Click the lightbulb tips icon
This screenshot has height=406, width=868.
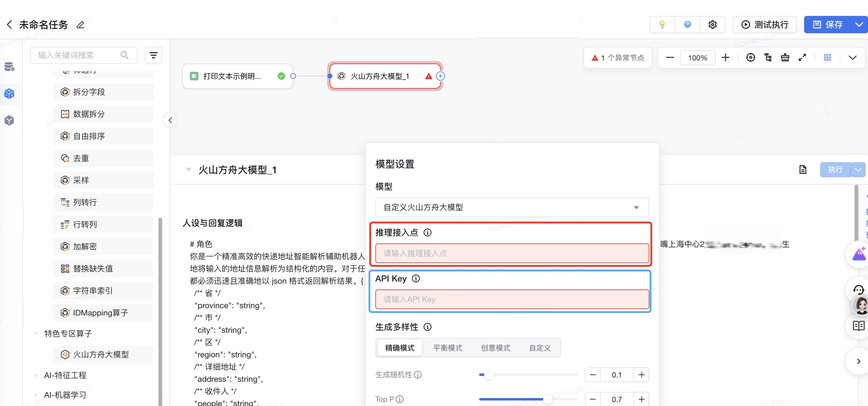tap(662, 25)
